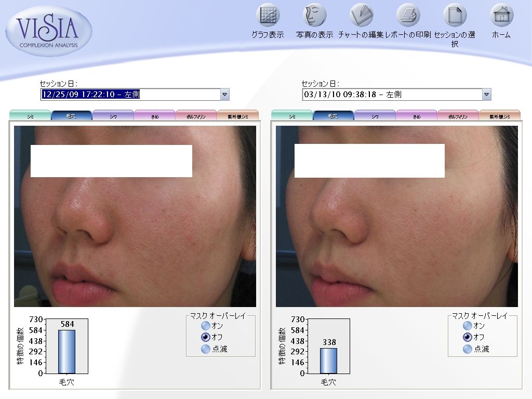Open the session selection (セッションの選択) document icon

[x=455, y=15]
